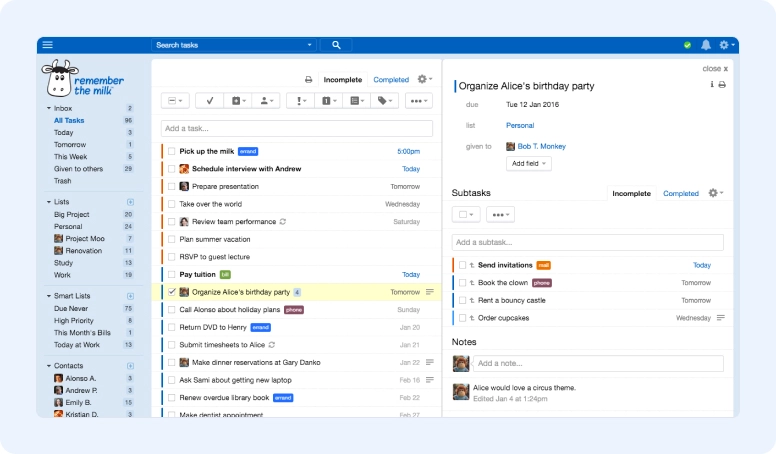Open subtasks more actions ellipsis
Image resolution: width=776 pixels, height=454 pixels.
500,215
